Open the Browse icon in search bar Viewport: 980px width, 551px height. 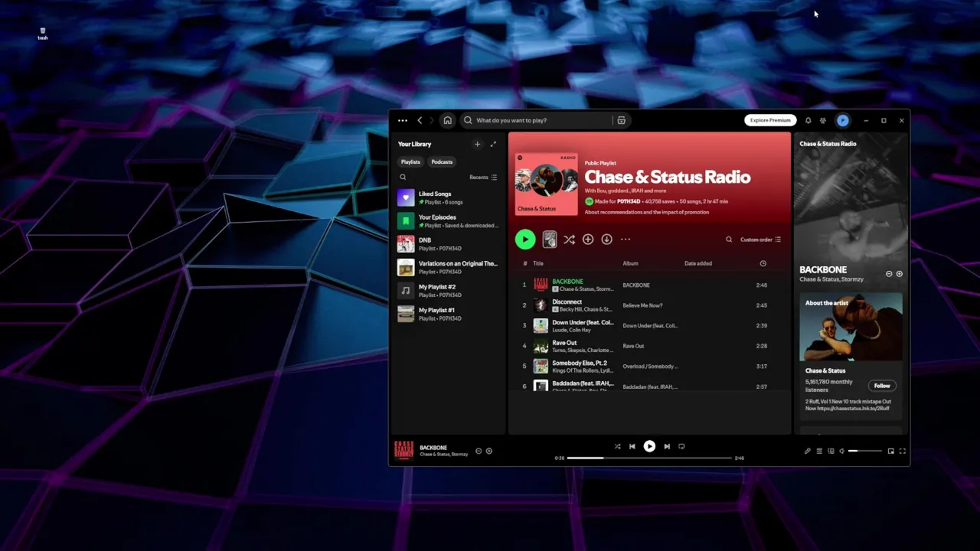621,120
